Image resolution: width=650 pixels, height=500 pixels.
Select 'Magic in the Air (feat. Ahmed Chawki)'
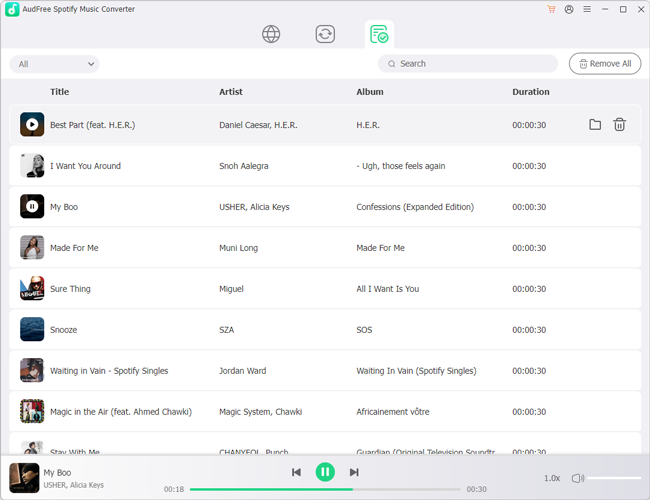121,412
